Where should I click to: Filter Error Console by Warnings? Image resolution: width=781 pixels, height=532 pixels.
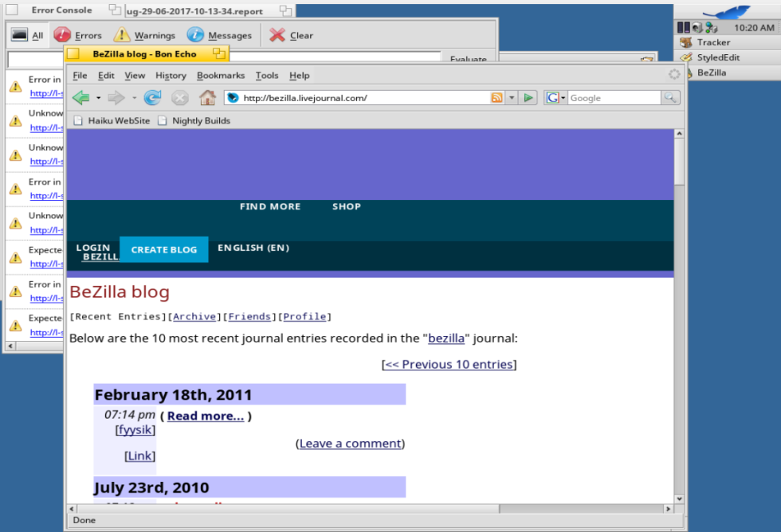point(144,35)
